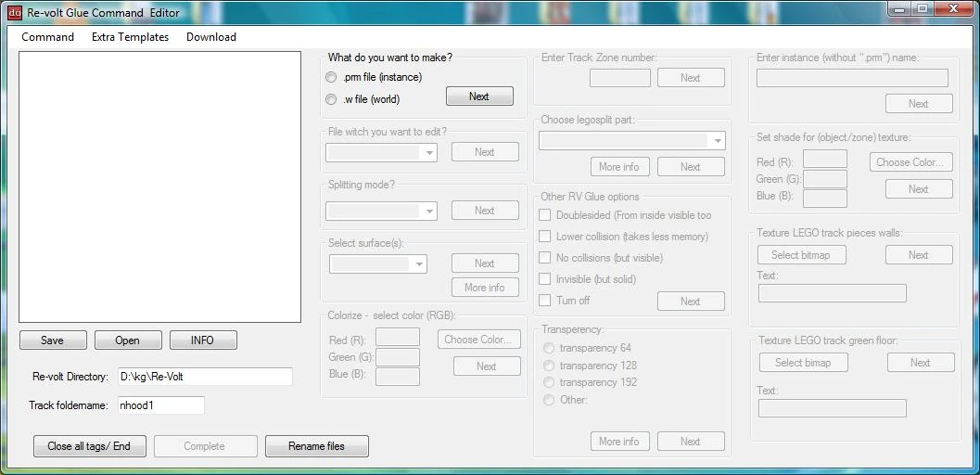
Task: Click the Text field under track pieces walls
Action: pyautogui.click(x=833, y=293)
